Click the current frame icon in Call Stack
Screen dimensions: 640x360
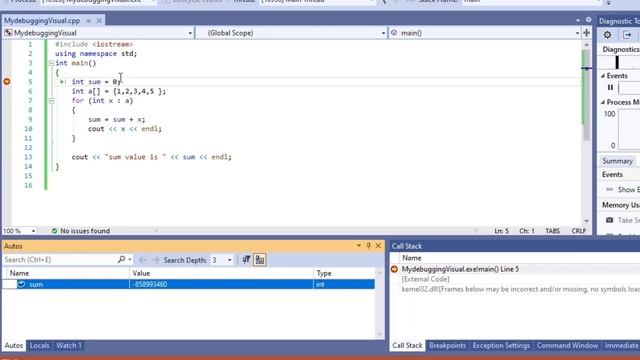coord(394,269)
